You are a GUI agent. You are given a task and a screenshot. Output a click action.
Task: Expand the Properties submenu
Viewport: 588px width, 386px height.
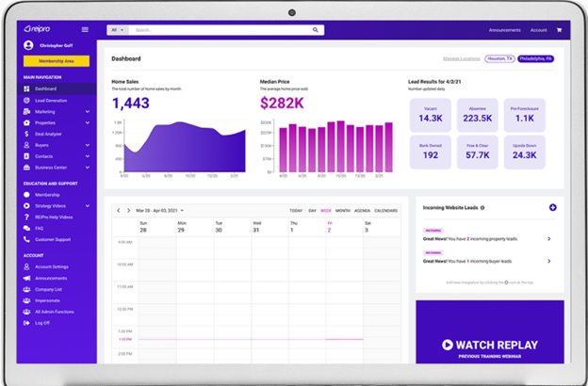[x=88, y=122]
